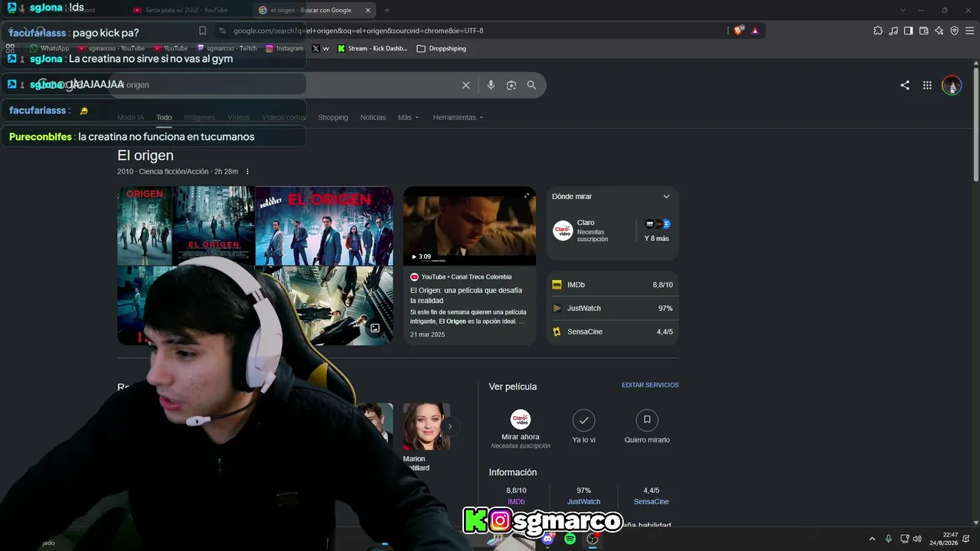Open the Google account profile picture
This screenshot has height=551, width=980.
point(952,85)
